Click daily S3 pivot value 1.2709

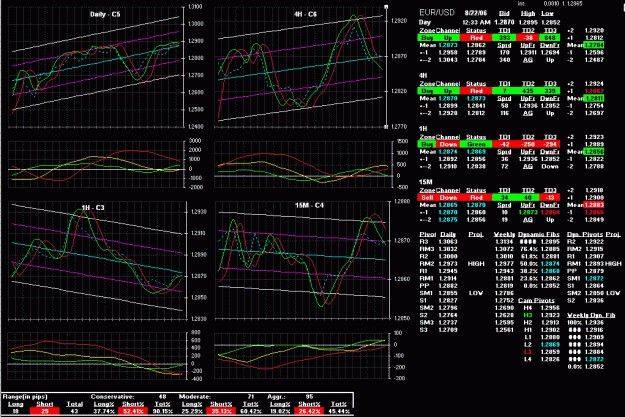[448, 330]
